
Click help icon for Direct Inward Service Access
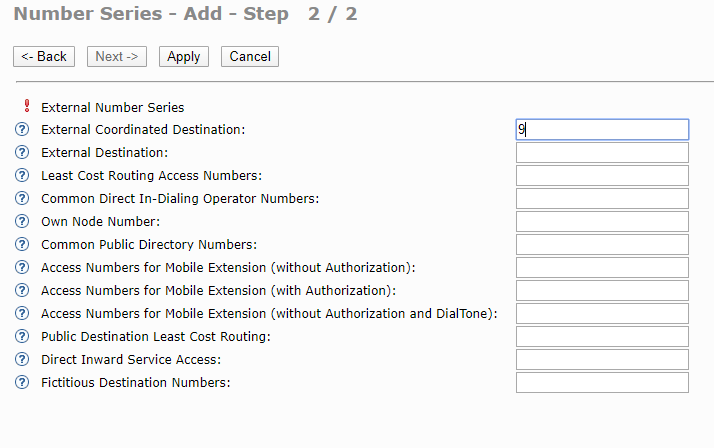pyautogui.click(x=23, y=360)
